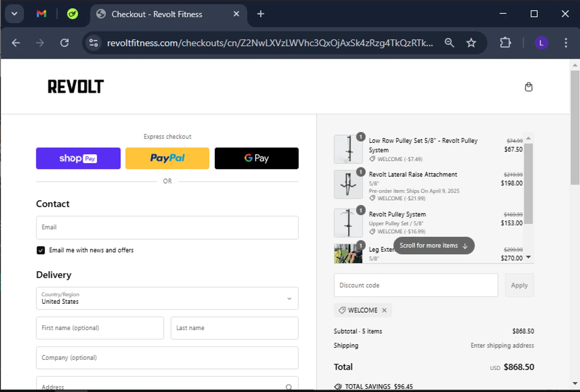The height and width of the screenshot is (392, 580).
Task: Click Pre-order item: Ships On April 9, 2025
Action: point(414,191)
